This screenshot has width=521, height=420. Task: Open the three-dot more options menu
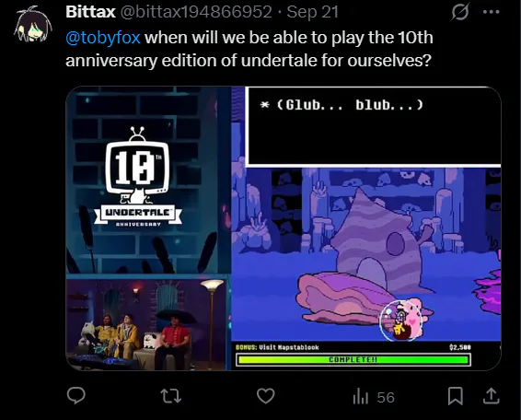click(x=492, y=12)
